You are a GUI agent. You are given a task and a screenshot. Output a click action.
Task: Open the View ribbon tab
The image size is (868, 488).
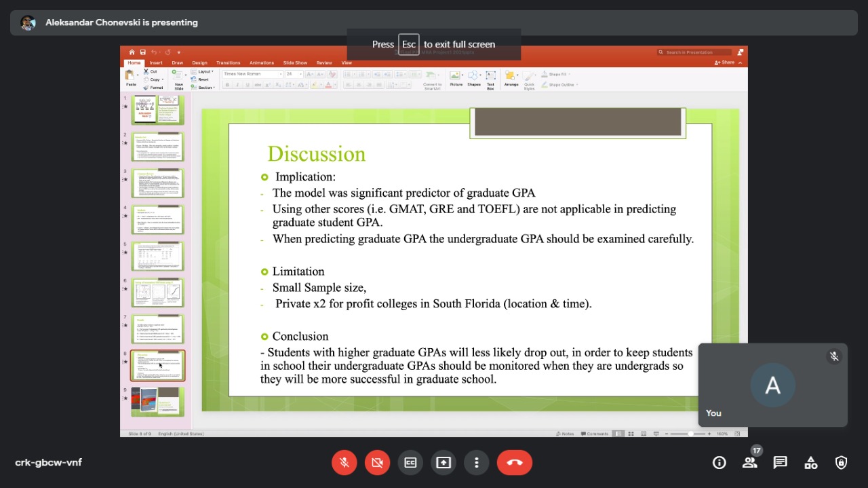tap(347, 63)
